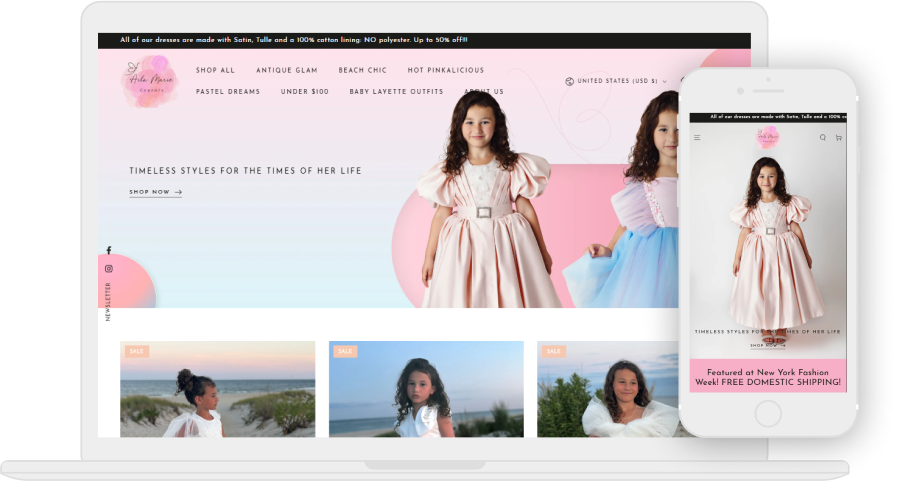Open the Shop All menu item
This screenshot has height=482, width=901.
pos(215,70)
